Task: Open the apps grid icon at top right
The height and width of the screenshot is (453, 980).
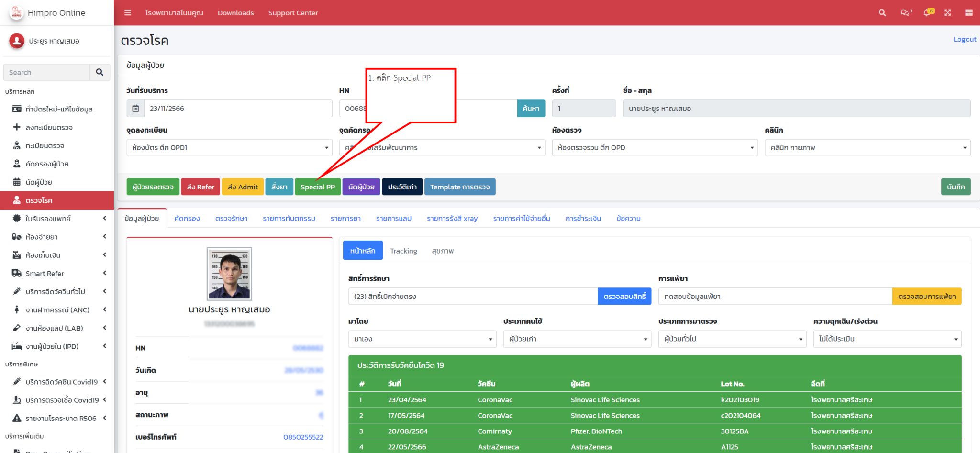Action: 969,12
